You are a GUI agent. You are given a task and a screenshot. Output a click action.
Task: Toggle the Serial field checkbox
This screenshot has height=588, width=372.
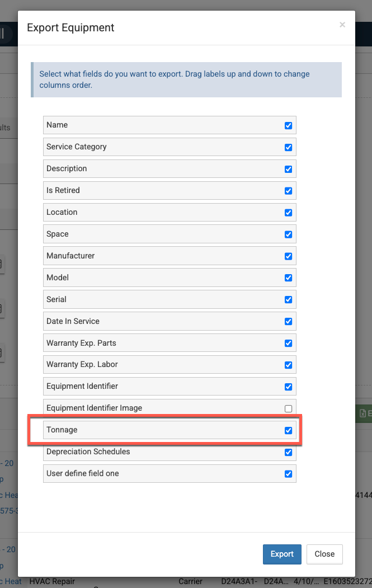(x=288, y=300)
